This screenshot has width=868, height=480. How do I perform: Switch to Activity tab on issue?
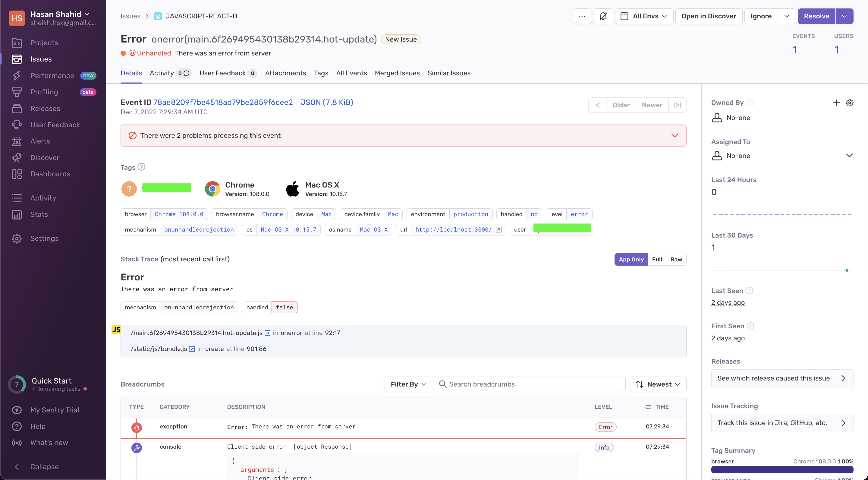[161, 73]
